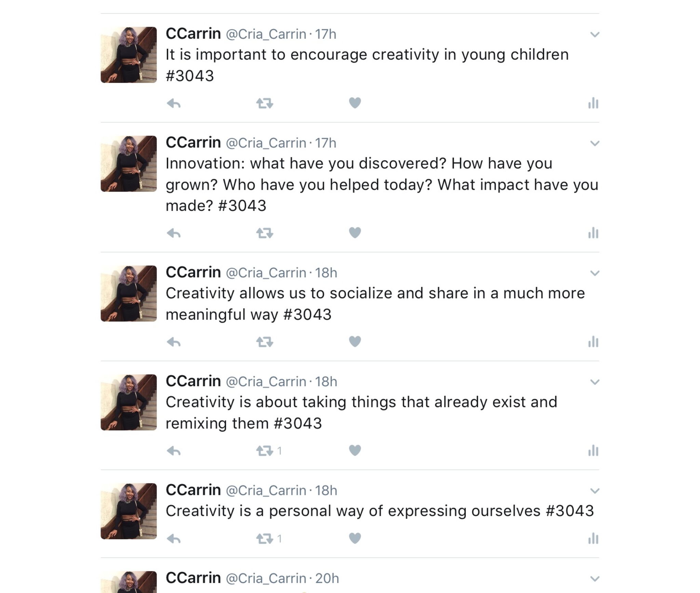
Task: Open CCarrin avatar on the socialize tweet
Action: (x=129, y=293)
